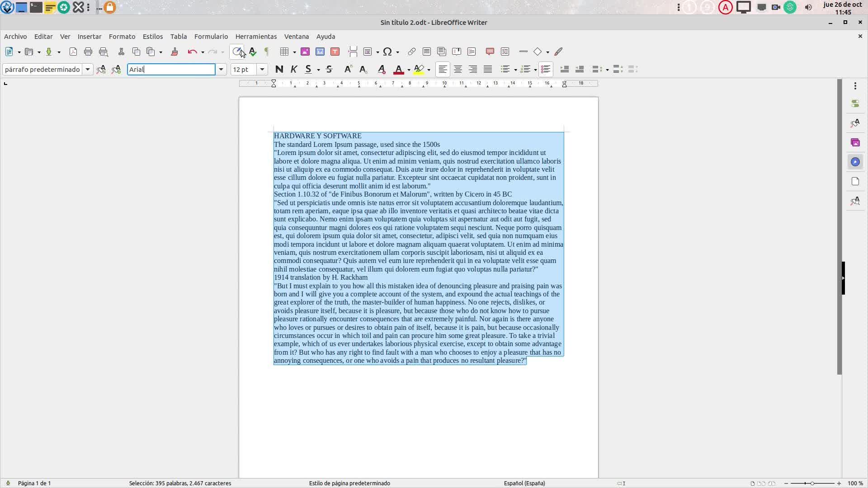Export document directly as PDF

pyautogui.click(x=73, y=52)
